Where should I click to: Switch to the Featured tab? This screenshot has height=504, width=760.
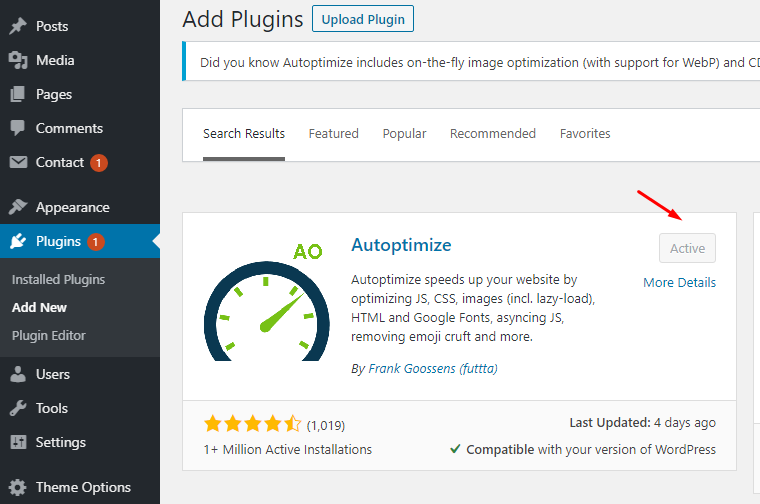333,134
